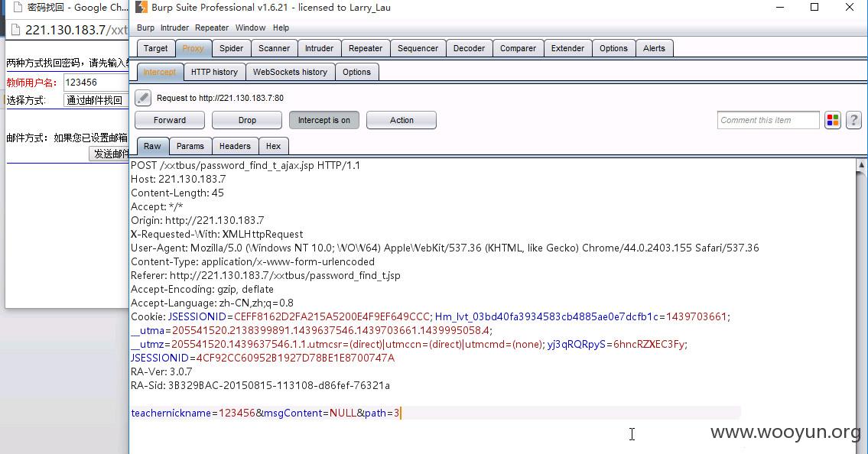Click the Chrome page icon in address bar
The image size is (868, 454).
(x=15, y=30)
